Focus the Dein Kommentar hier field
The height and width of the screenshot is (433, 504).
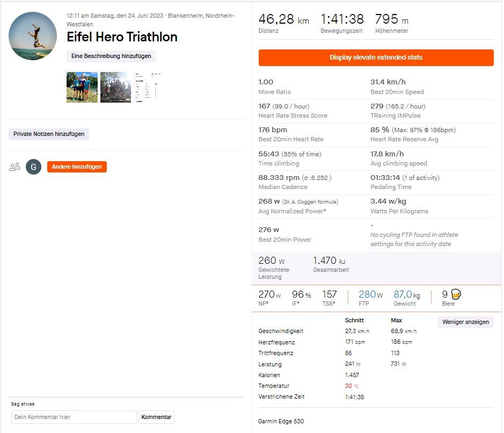[74, 417]
